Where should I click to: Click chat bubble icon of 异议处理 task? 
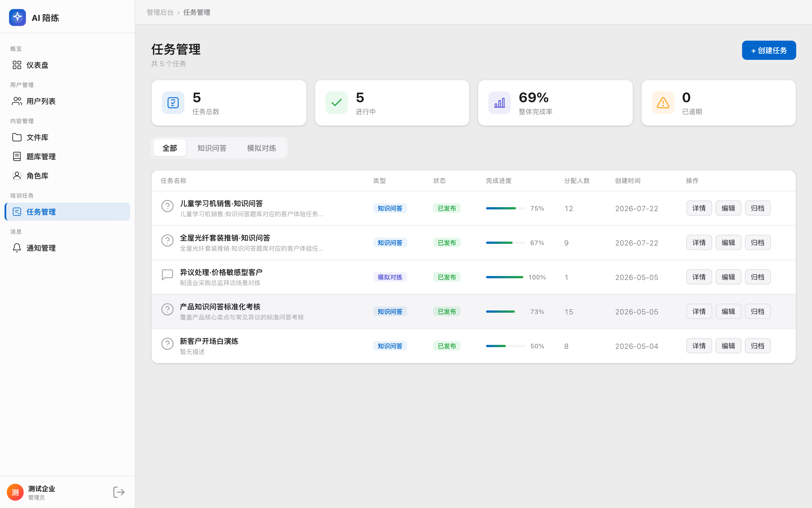tap(167, 275)
